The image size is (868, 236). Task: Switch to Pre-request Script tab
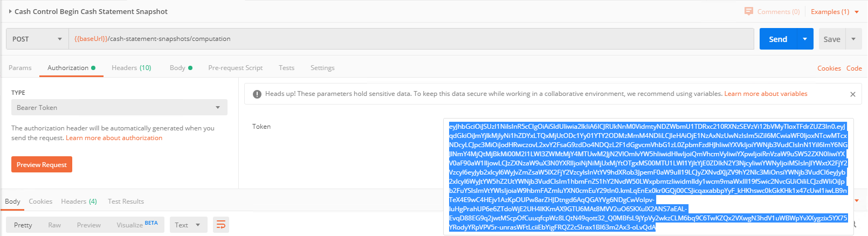pos(235,68)
